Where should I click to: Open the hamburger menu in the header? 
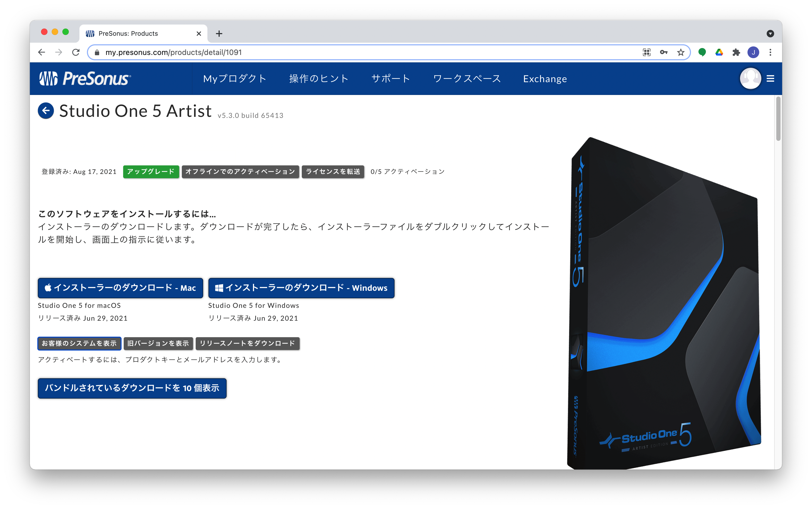click(x=770, y=78)
